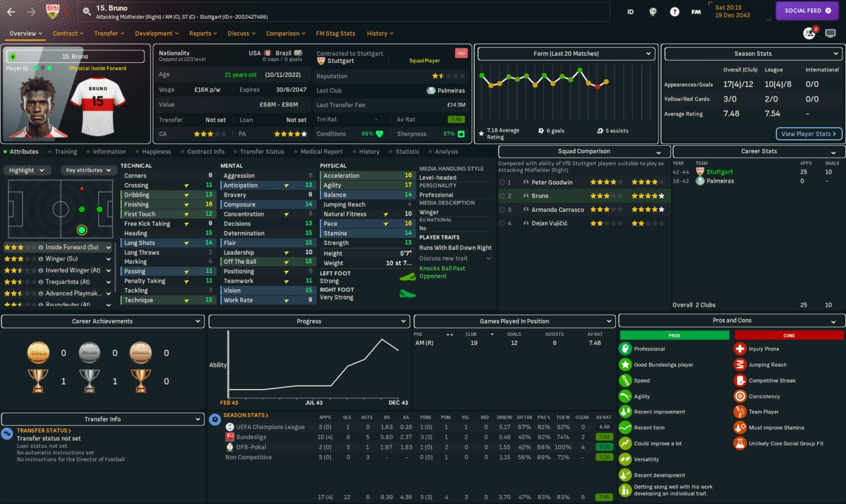Click the Stuttgart club badge in top bar
This screenshot has height=504, width=846.
coord(53,11)
